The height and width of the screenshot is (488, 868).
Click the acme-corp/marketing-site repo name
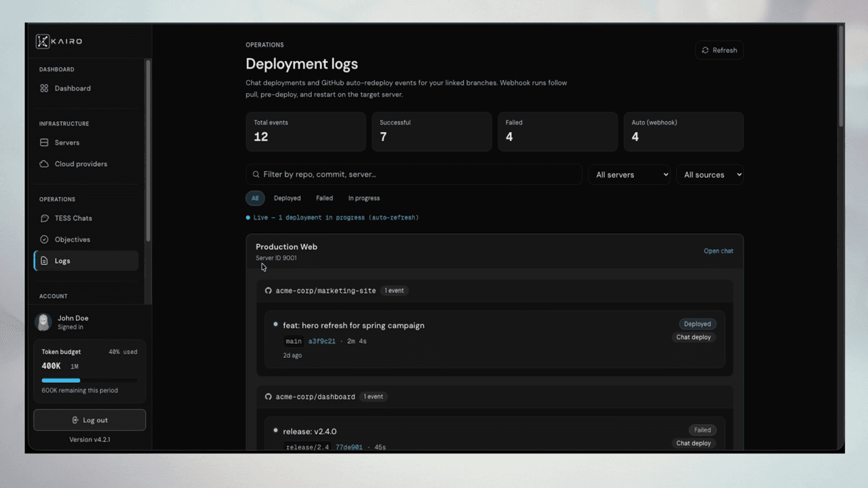(325, 291)
